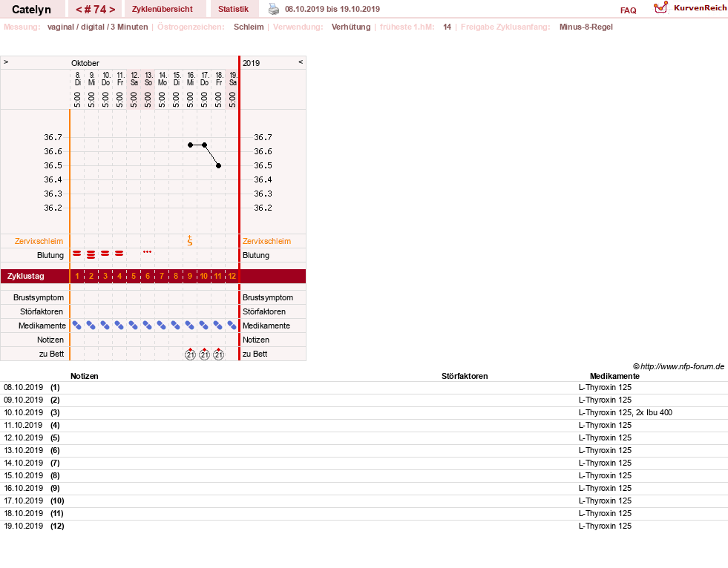Click the bleeding symbol on day 3
728x568 pixels.
[105, 254]
